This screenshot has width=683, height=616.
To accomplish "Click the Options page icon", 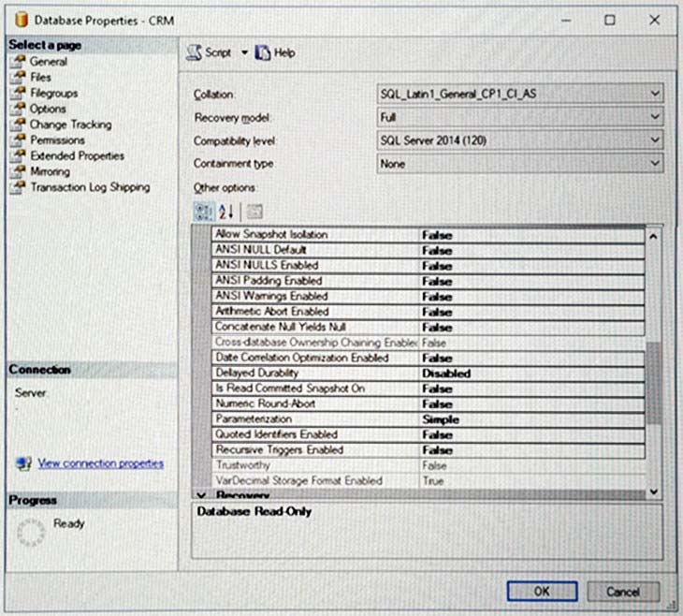I will pos(19,109).
